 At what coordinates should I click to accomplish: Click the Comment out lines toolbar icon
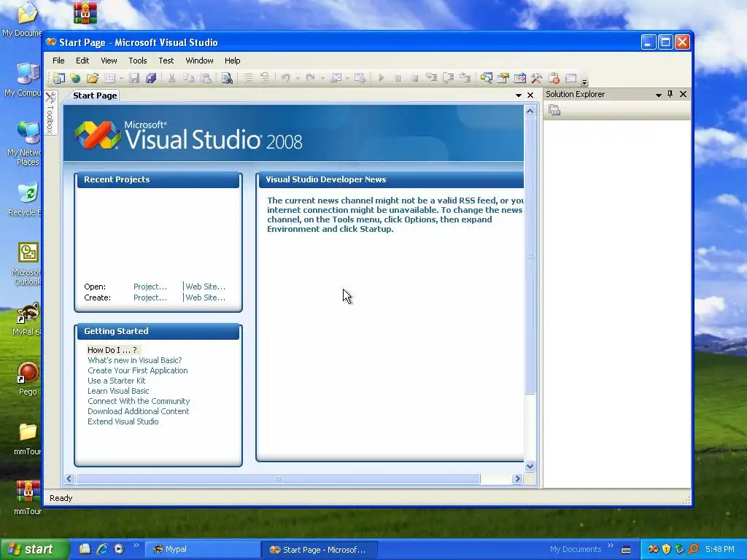[x=248, y=78]
